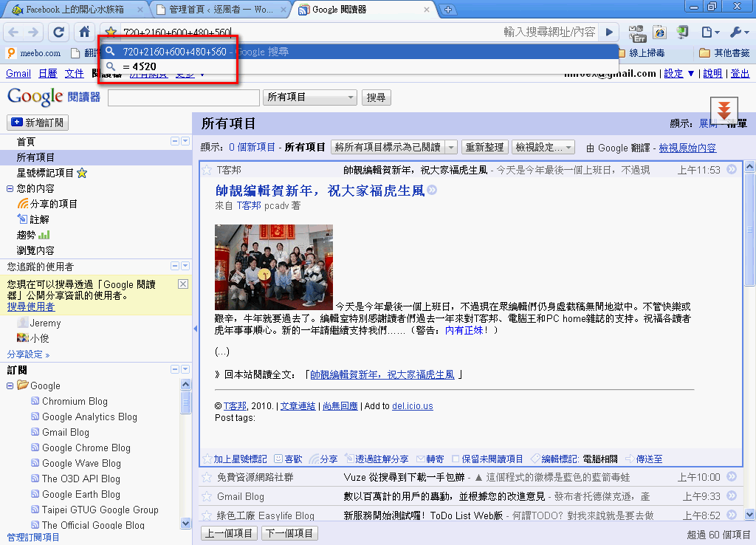Collapse the left navigation pane arrow
The image size is (756, 545).
pos(195,329)
